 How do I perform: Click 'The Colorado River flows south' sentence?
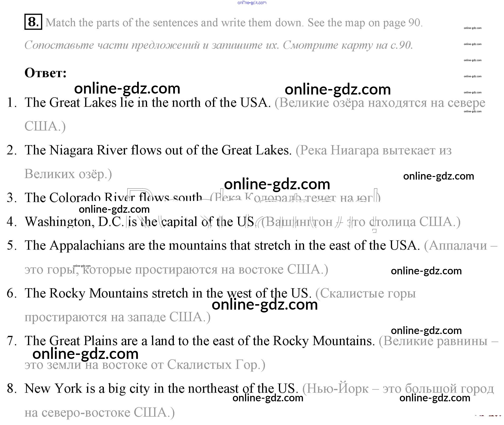click(113, 197)
